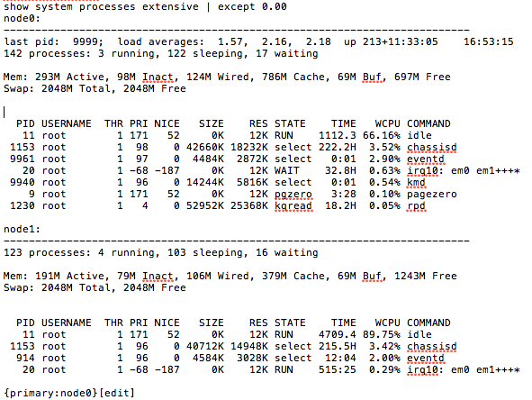This screenshot has height=400, width=532.
Task: Click the idle WCPU value 89.75%
Action: pyautogui.click(x=382, y=334)
